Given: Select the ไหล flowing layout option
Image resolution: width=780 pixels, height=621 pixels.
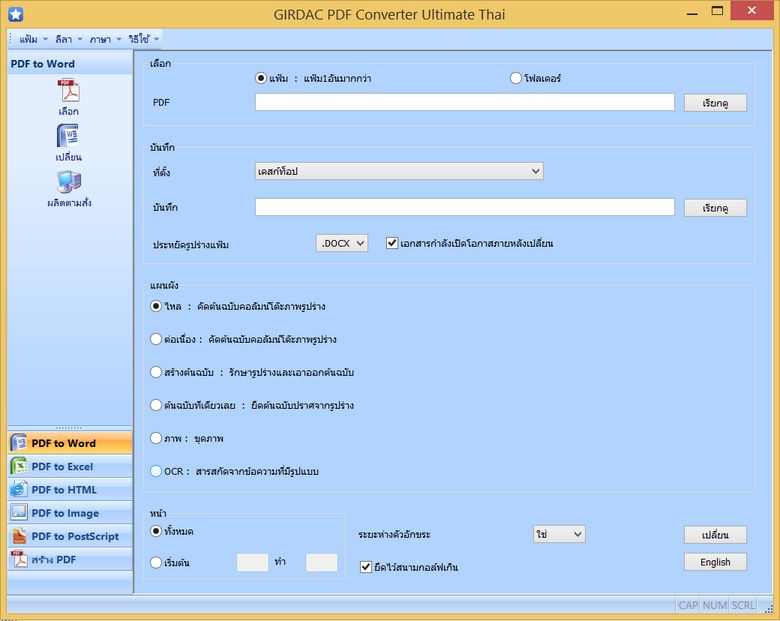Looking at the screenshot, I should [156, 306].
